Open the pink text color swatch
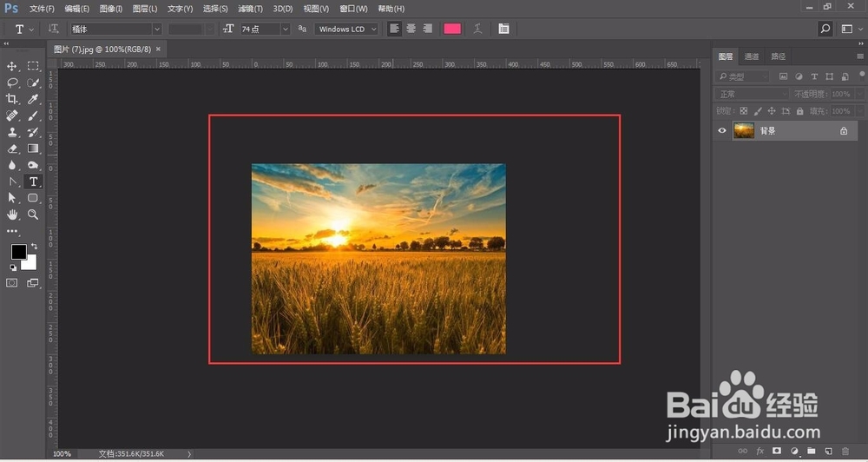 click(452, 29)
